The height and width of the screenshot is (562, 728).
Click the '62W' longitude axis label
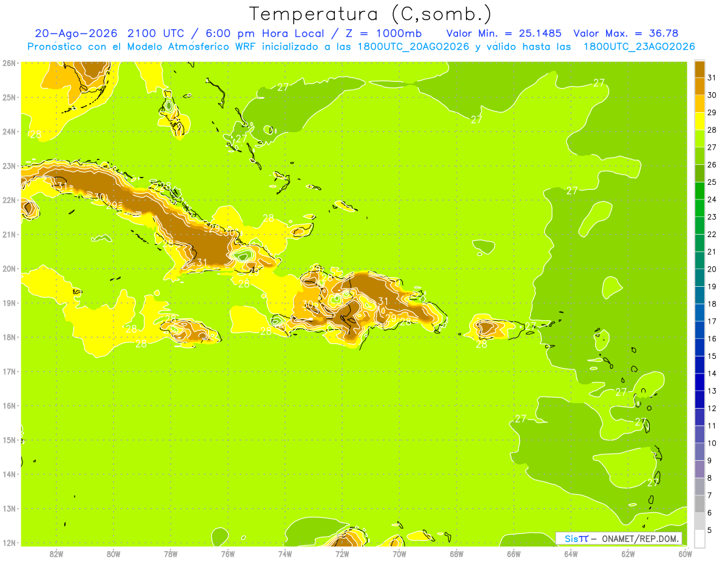click(628, 554)
